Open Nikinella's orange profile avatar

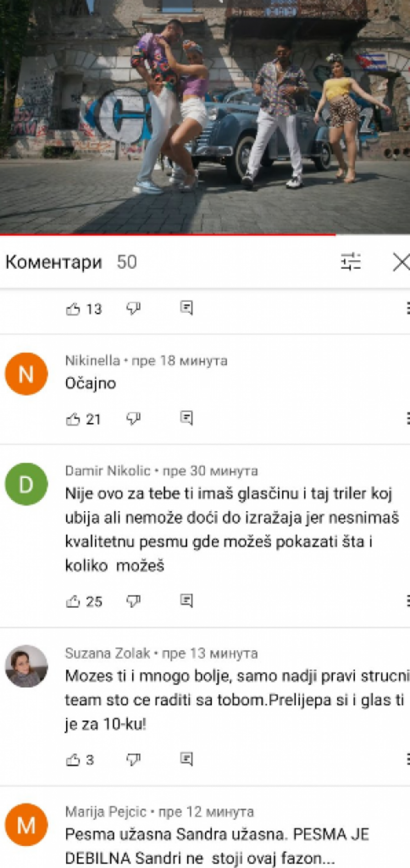(x=26, y=374)
